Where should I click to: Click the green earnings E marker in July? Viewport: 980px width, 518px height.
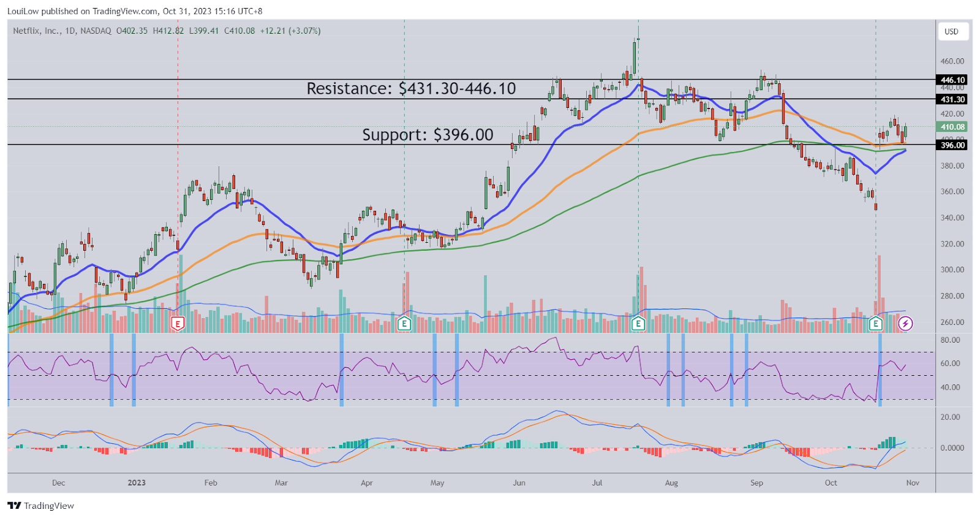pos(638,324)
